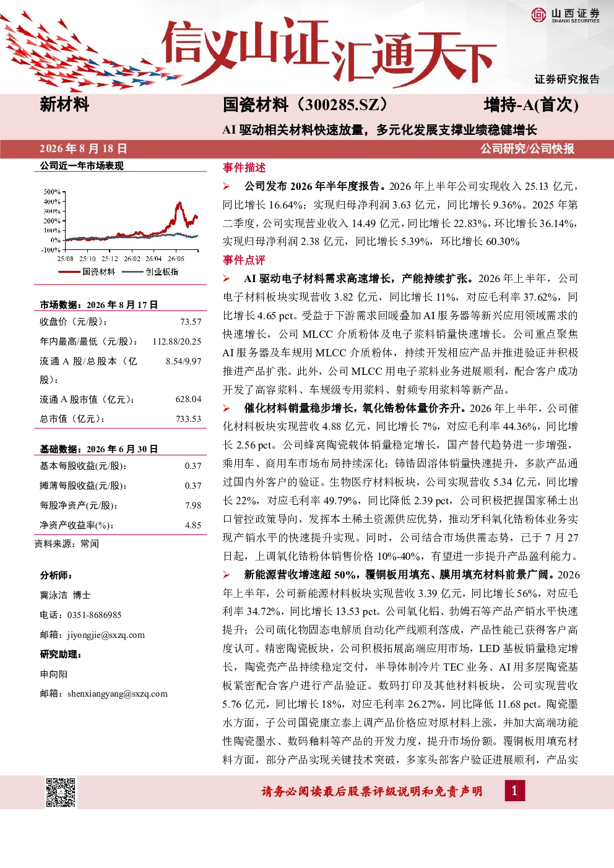614x868 pixels.
Task: Click total market cap value 733.53
Action: [x=188, y=419]
